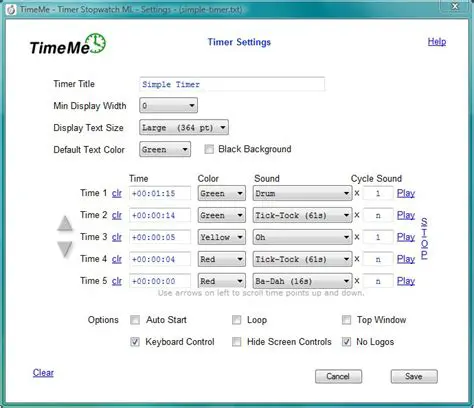Image resolution: width=474 pixels, height=408 pixels.
Task: Enable the Black Background checkbox
Action: pos(209,149)
